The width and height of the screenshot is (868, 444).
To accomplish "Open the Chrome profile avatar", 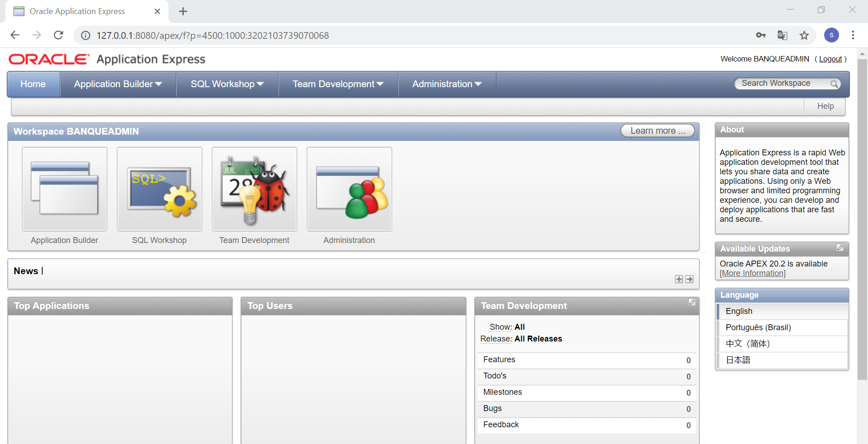I will [x=831, y=35].
